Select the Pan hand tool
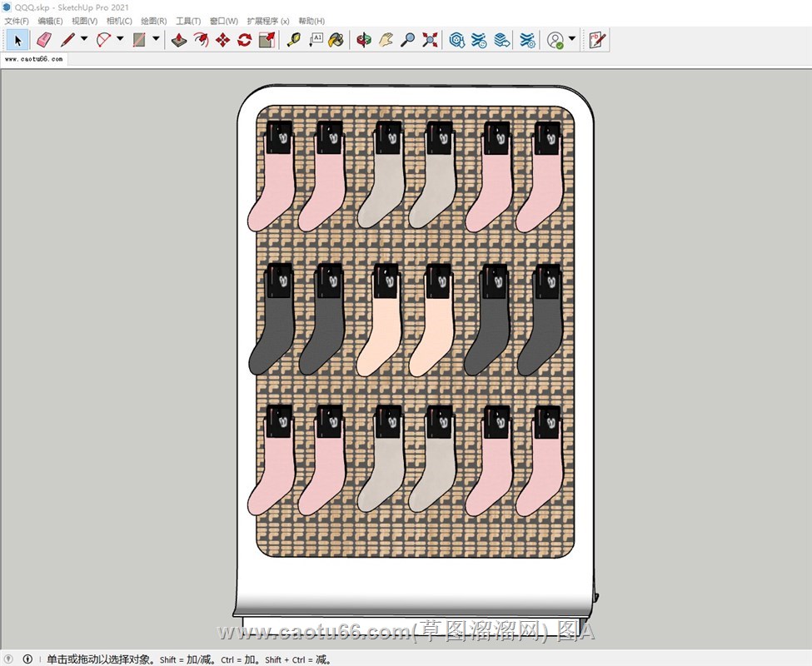Screen dimensions: 812x666 click(x=386, y=40)
